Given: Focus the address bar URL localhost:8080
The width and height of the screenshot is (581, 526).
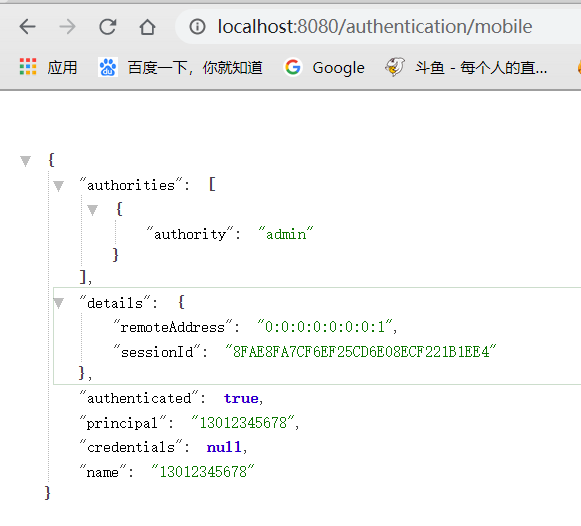Looking at the screenshot, I should pos(375,27).
